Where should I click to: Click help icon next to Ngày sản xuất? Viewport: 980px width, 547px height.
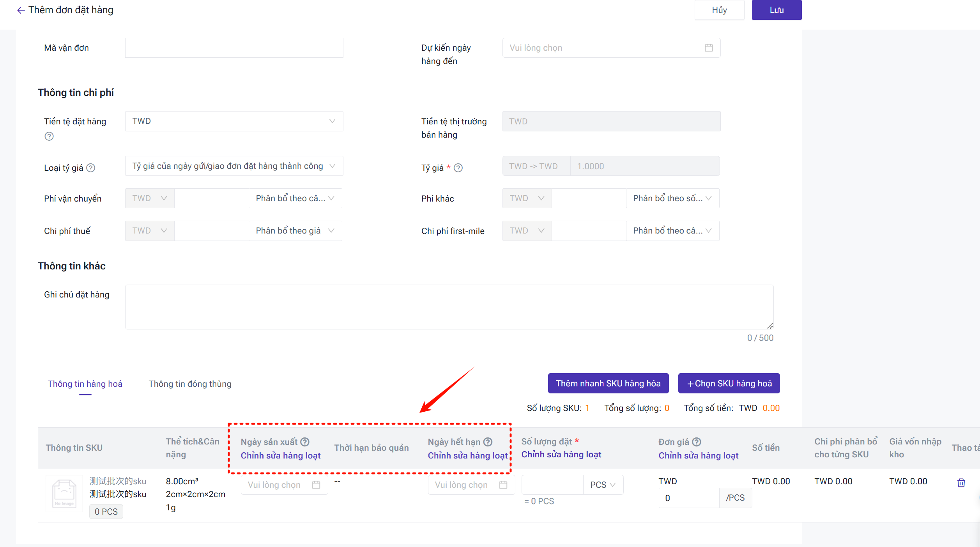coord(305,442)
